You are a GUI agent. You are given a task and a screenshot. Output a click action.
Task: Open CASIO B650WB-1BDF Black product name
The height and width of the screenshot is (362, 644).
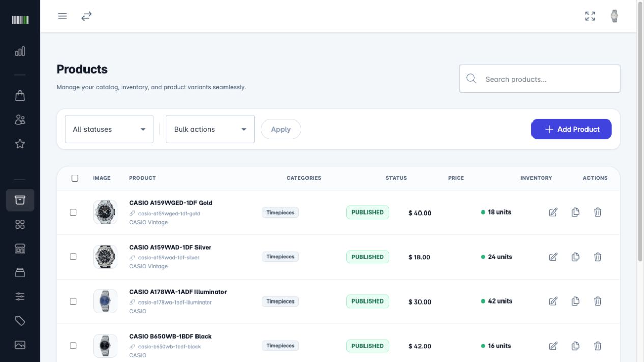tap(170, 336)
